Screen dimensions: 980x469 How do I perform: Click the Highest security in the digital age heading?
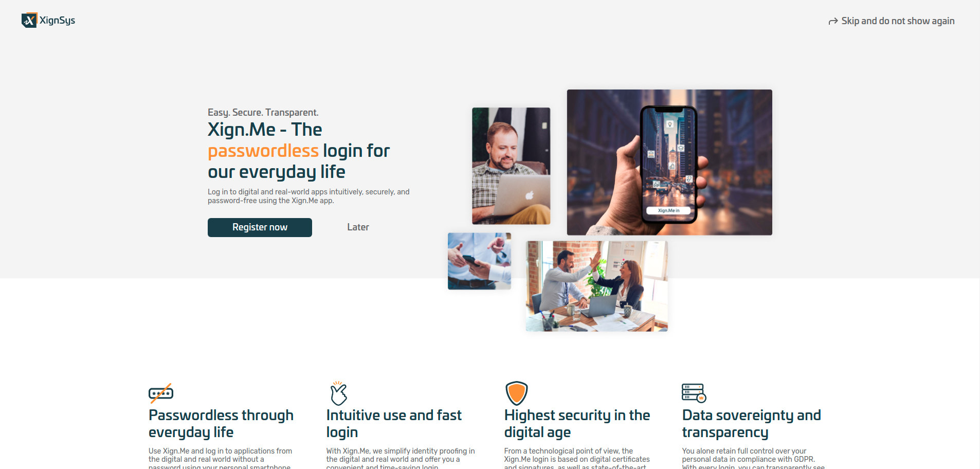pos(577,424)
